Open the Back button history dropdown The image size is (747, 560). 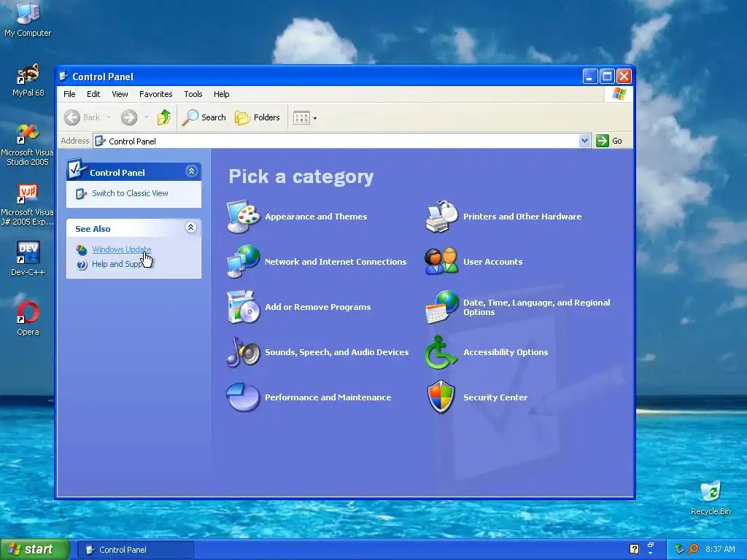click(x=109, y=117)
